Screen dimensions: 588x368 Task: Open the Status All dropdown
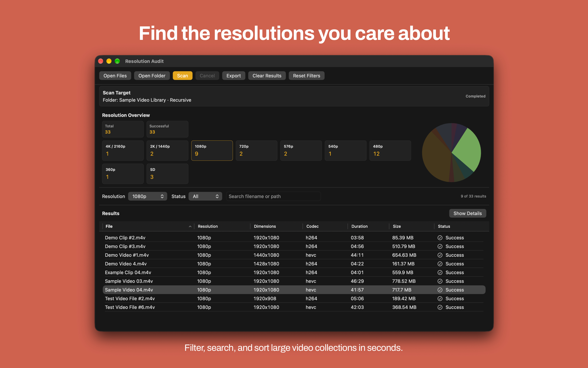205,196
